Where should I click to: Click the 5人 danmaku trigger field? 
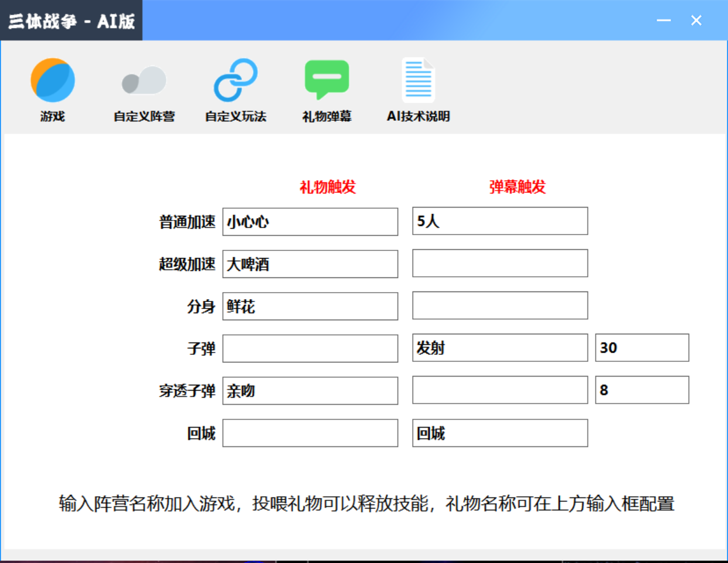coord(499,221)
